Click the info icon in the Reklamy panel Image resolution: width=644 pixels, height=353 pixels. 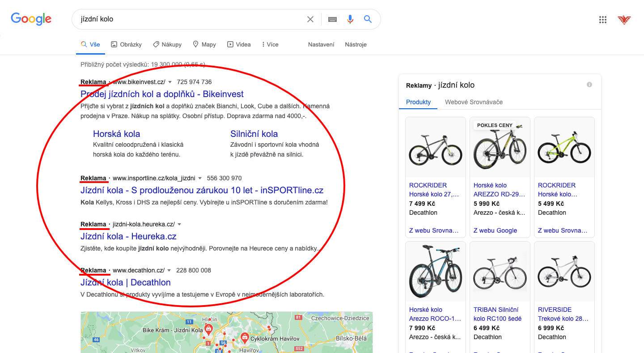[x=589, y=84]
